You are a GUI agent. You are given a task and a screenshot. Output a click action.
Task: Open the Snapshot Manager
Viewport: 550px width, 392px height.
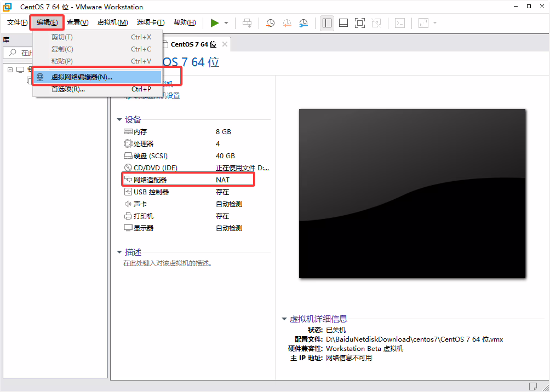303,22
